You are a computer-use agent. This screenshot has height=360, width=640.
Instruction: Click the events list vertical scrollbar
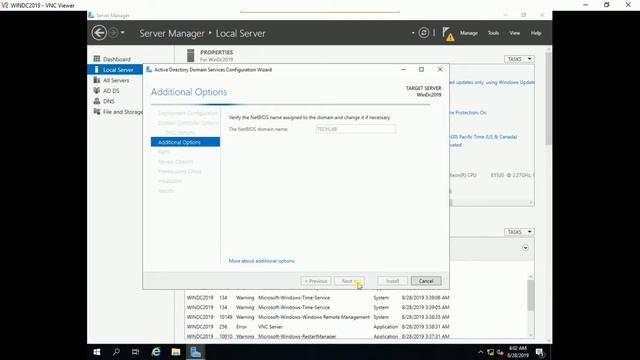click(x=531, y=296)
